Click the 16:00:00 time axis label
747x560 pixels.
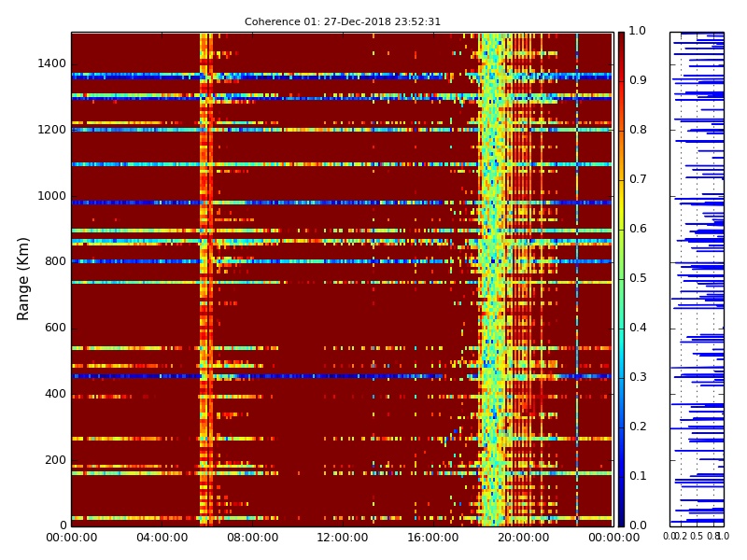433,538
